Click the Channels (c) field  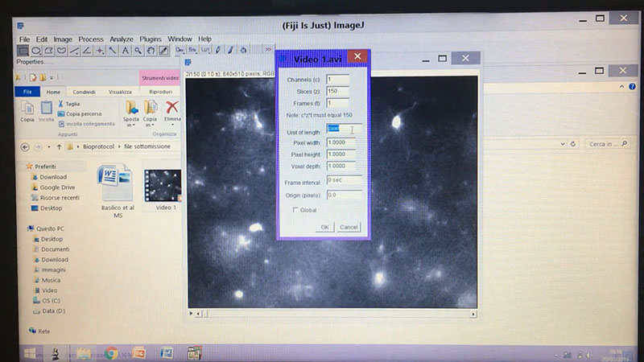pos(337,79)
